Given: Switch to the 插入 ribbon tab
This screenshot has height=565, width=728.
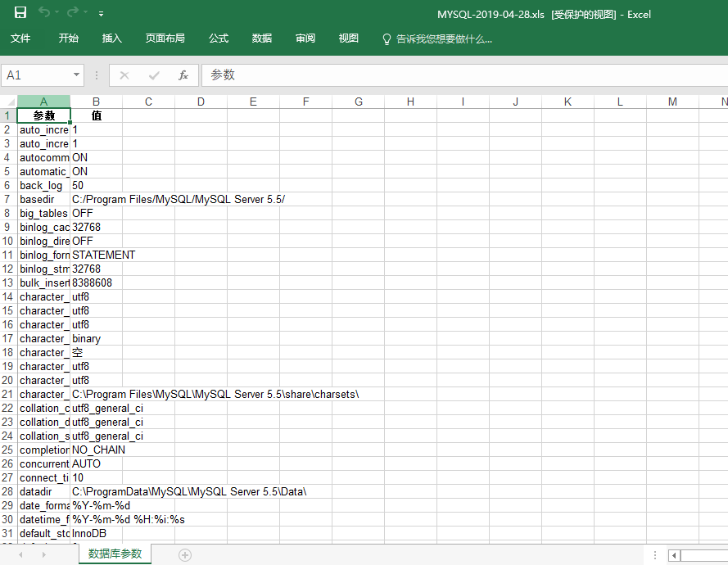Looking at the screenshot, I should 112,38.
